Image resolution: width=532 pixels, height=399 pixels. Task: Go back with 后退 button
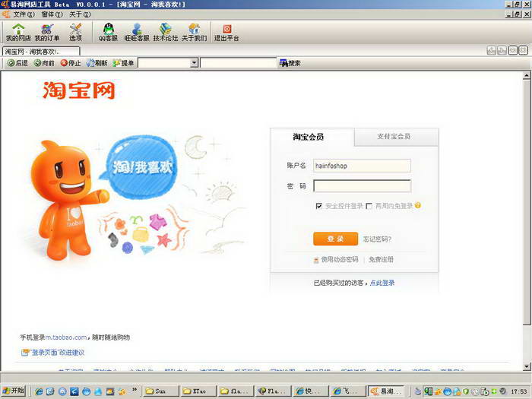[x=17, y=63]
